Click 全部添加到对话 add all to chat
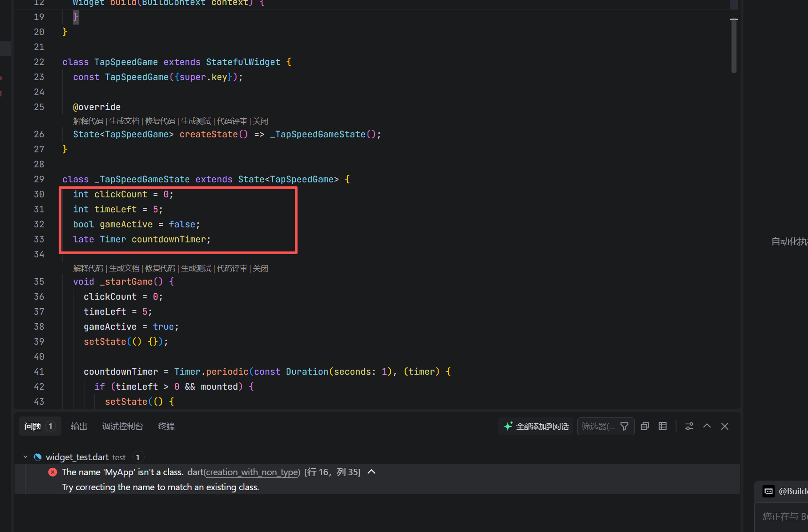 coord(536,427)
